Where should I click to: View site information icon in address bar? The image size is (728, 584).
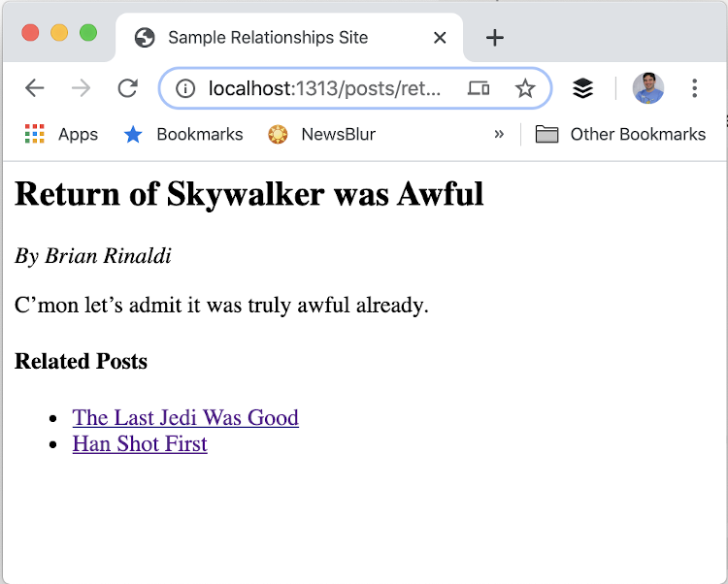(x=185, y=88)
